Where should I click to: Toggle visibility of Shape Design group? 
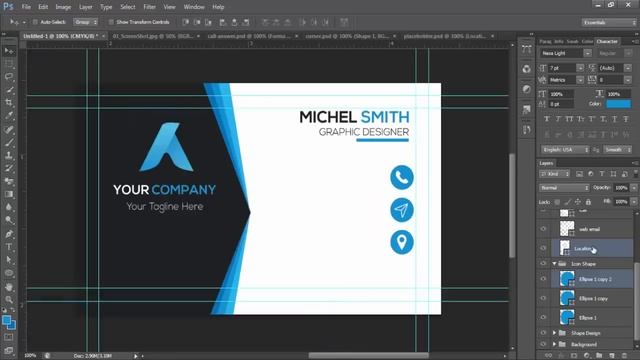[x=543, y=333]
